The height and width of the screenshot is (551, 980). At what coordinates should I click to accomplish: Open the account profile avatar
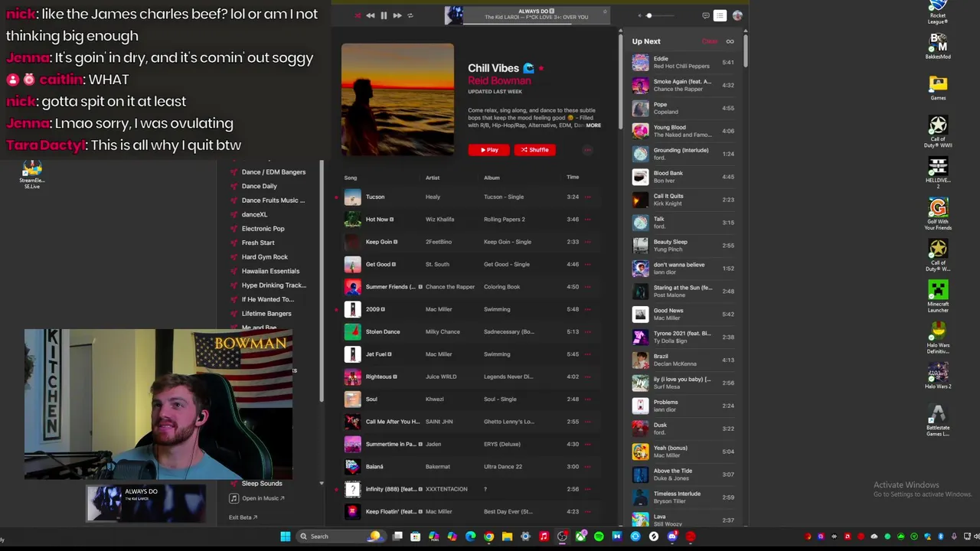pos(737,15)
